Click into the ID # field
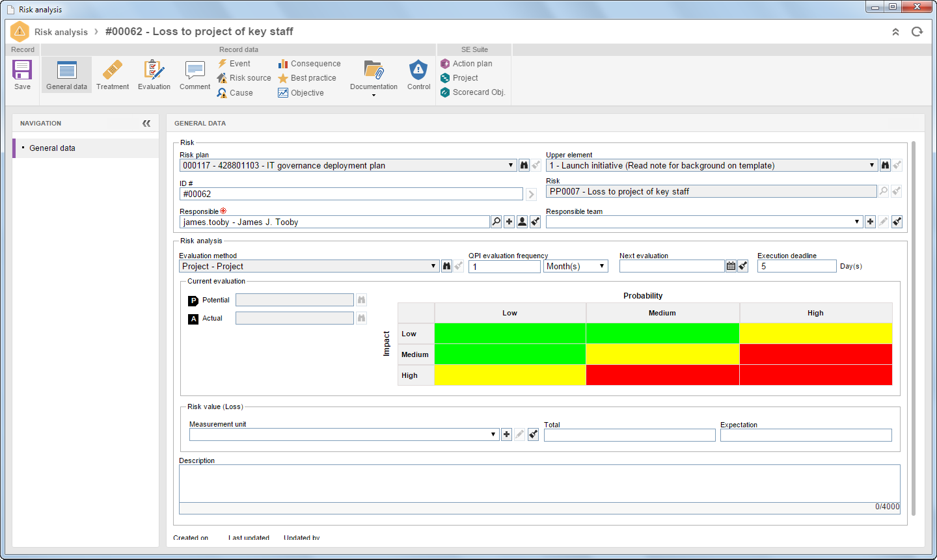Image resolution: width=937 pixels, height=560 pixels. [351, 194]
